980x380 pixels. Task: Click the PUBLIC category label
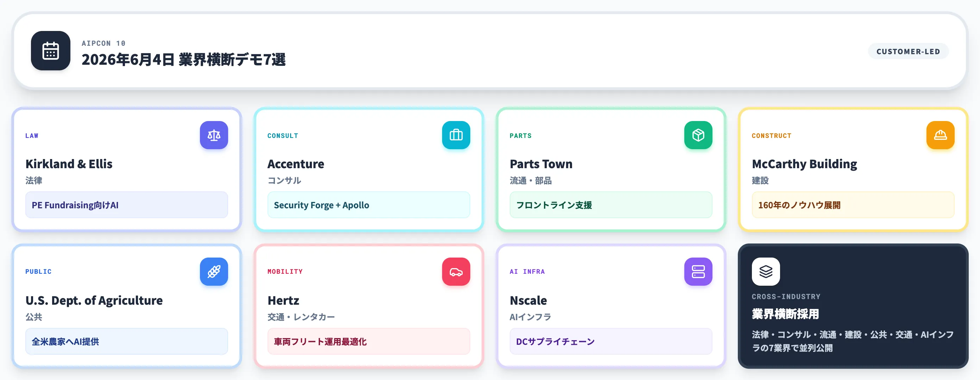[x=38, y=272]
